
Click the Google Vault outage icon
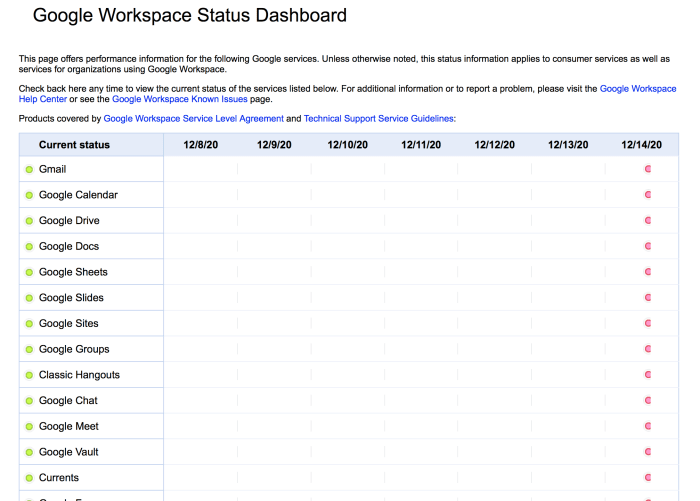[x=648, y=452]
